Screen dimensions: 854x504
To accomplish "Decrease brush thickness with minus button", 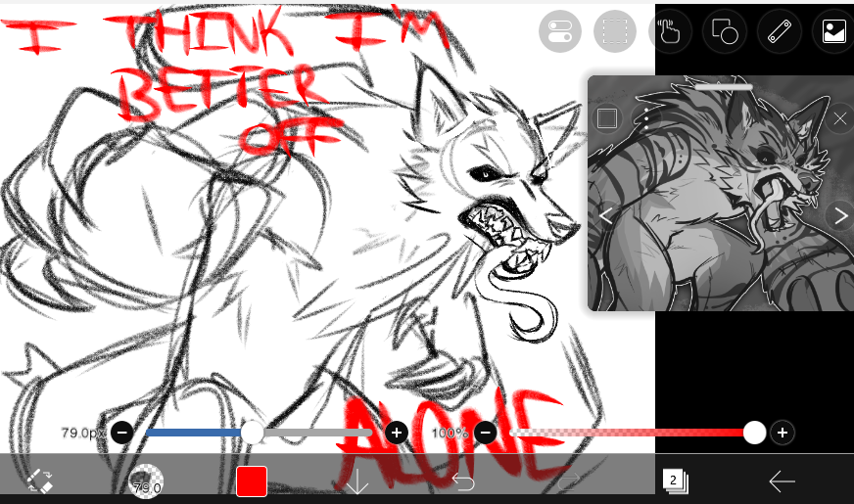I will [x=122, y=433].
